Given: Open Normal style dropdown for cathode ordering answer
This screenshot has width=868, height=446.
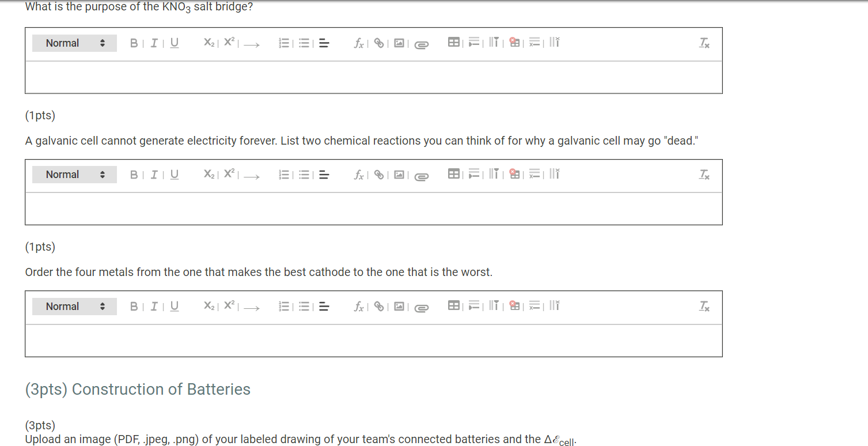Looking at the screenshot, I should 74,307.
